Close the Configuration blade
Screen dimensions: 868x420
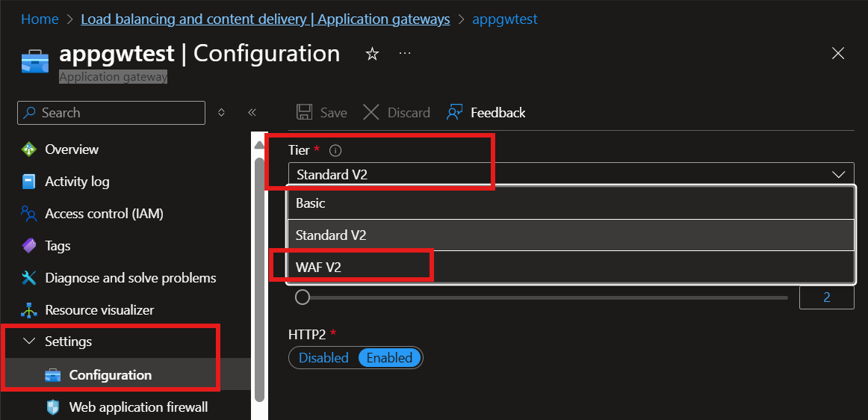click(838, 53)
